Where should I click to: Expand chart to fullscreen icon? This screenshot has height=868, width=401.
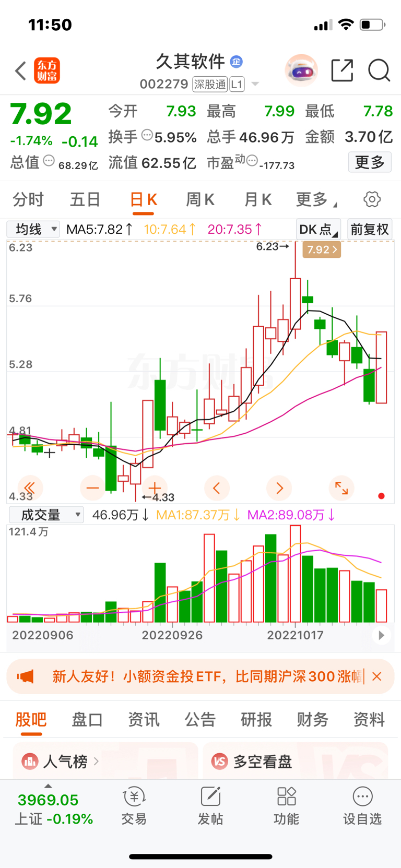coord(341,488)
